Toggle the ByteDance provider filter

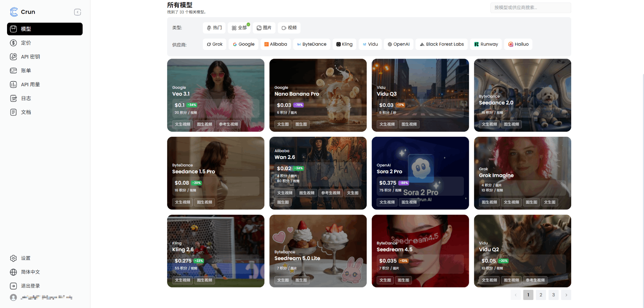[x=312, y=44]
